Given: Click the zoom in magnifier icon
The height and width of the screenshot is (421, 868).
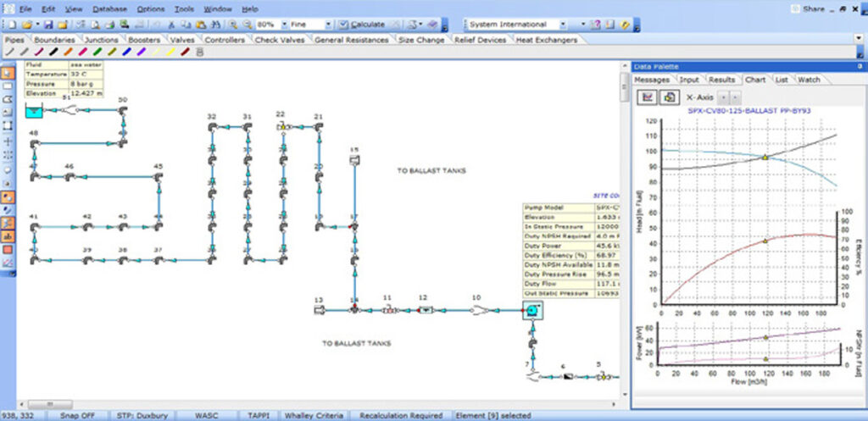Looking at the screenshot, I should (233, 25).
